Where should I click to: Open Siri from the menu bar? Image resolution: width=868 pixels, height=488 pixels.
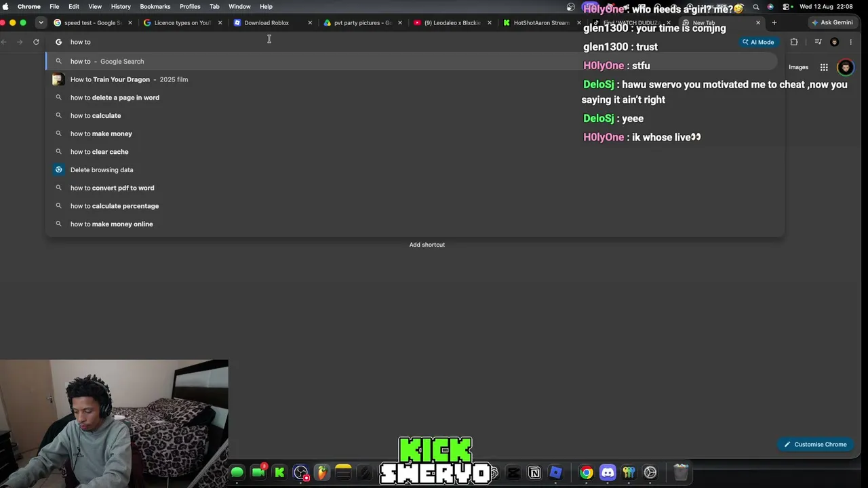[770, 7]
